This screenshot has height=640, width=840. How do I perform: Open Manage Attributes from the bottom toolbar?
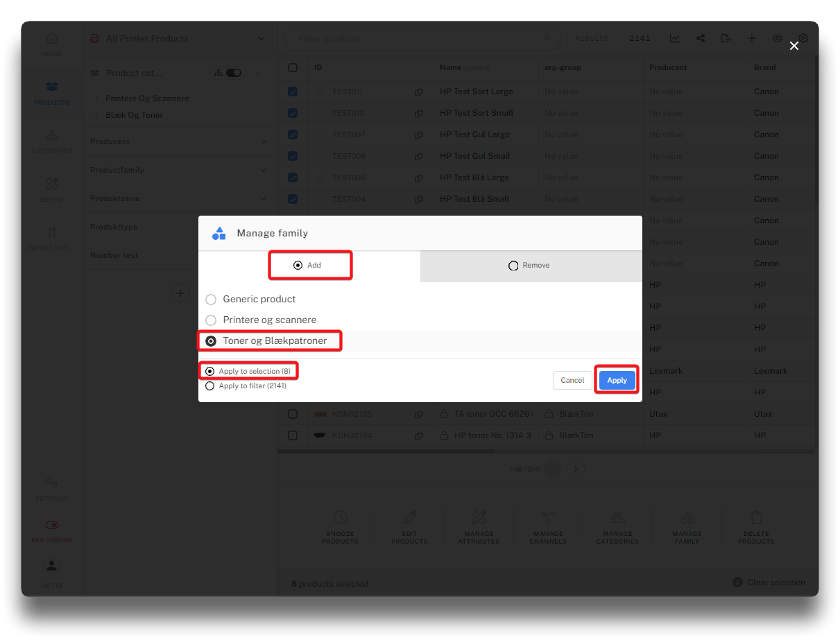pos(479,517)
